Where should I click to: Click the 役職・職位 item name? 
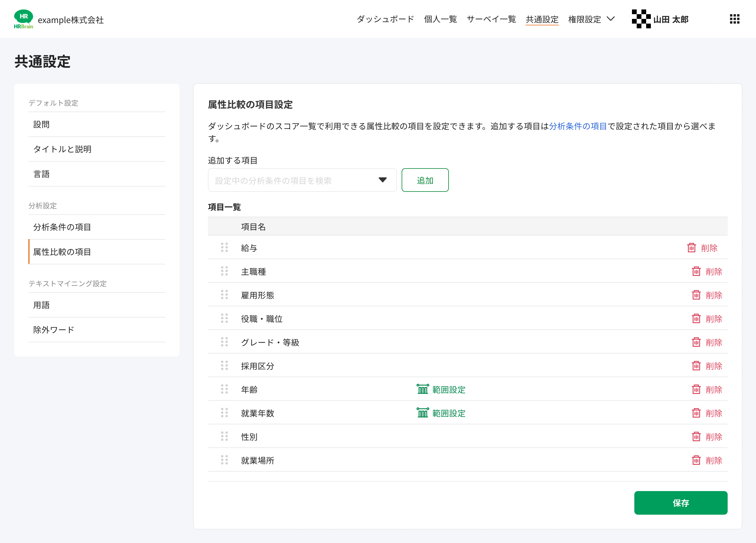262,319
